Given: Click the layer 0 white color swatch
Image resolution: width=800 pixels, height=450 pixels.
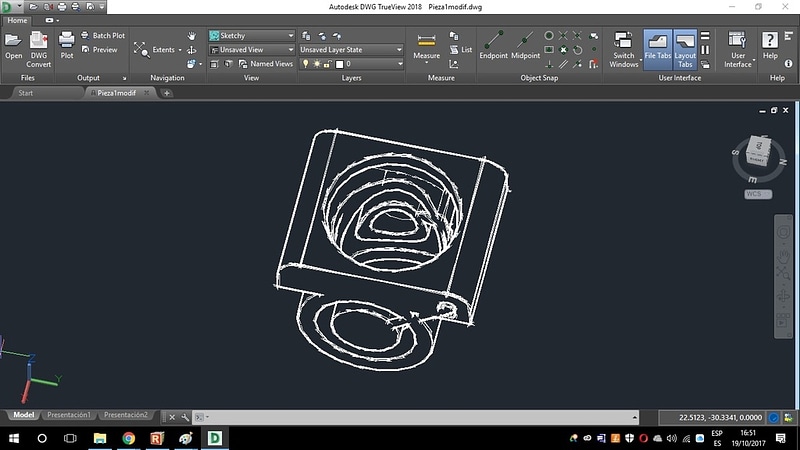Looking at the screenshot, I should point(339,64).
